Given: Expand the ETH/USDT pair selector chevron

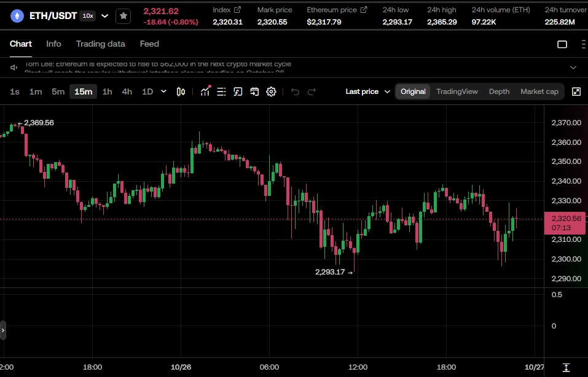Looking at the screenshot, I should click(105, 16).
